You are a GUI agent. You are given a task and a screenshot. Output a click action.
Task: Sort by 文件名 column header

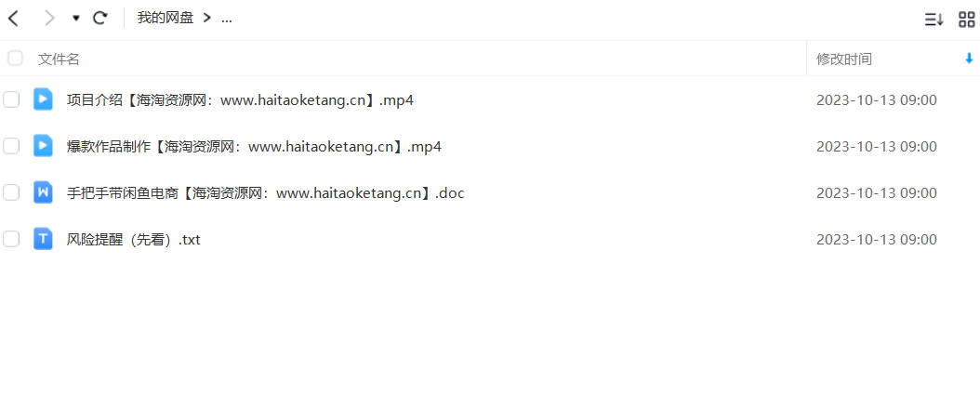(x=59, y=59)
